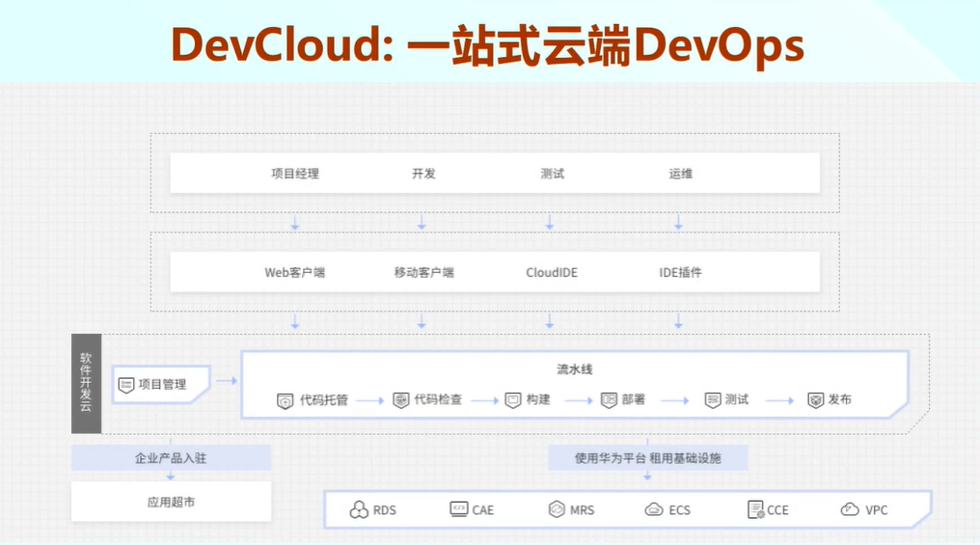Image resolution: width=980 pixels, height=545 pixels.
Task: Click the 企业产品入驻 box
Action: coord(172,457)
